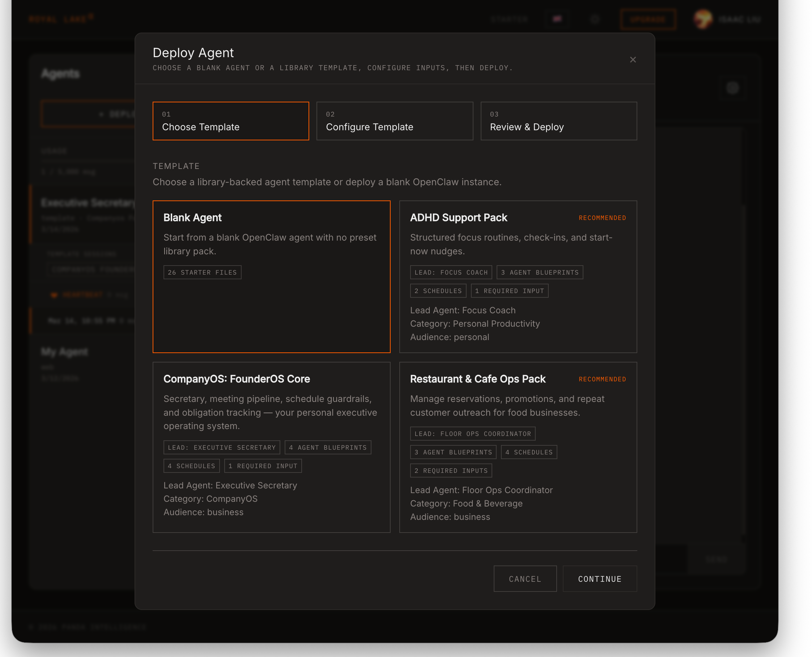
Task: Click the blurred settings icon at right
Action: (732, 88)
